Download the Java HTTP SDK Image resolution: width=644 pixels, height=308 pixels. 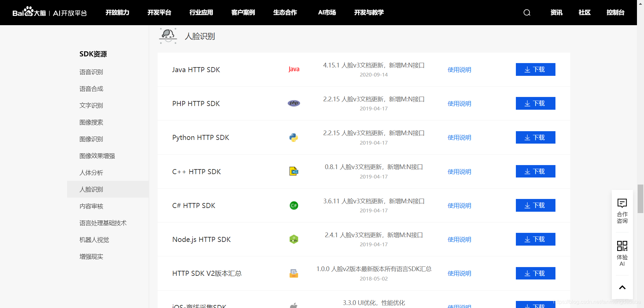(x=535, y=69)
